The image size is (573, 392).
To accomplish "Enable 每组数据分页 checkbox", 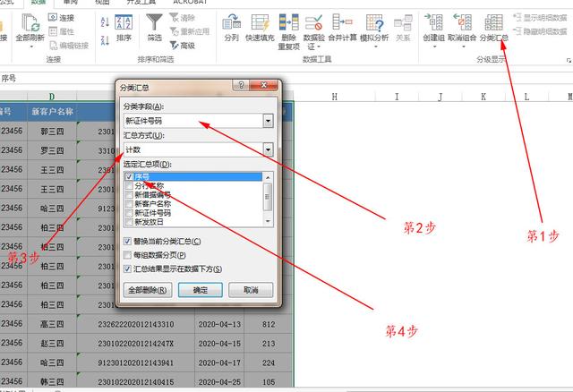I will pos(127,255).
